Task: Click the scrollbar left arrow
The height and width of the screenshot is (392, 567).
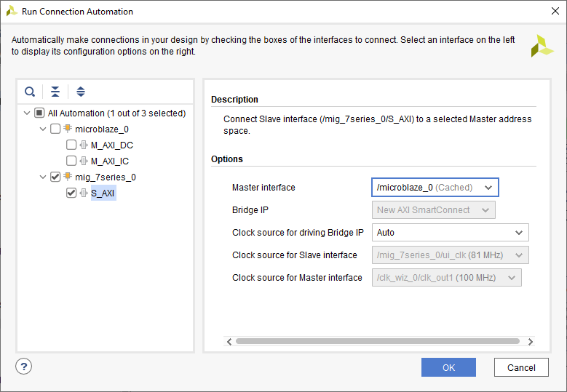Action: (x=229, y=341)
